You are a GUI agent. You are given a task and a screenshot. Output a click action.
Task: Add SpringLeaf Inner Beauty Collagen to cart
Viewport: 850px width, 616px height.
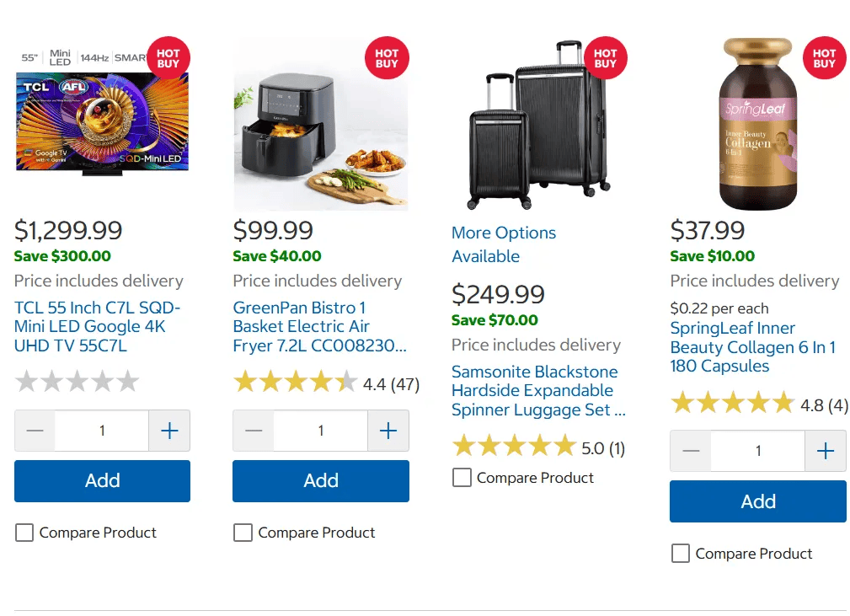(758, 501)
